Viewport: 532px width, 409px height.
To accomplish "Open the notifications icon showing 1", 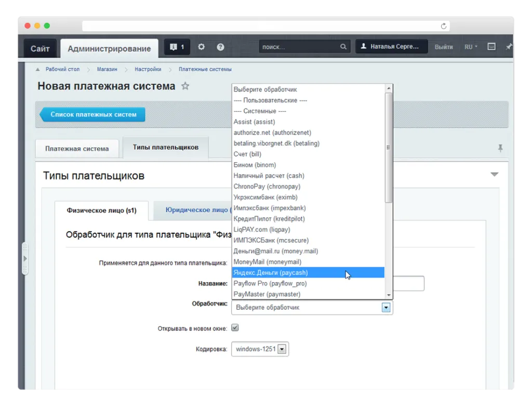I will 177,47.
